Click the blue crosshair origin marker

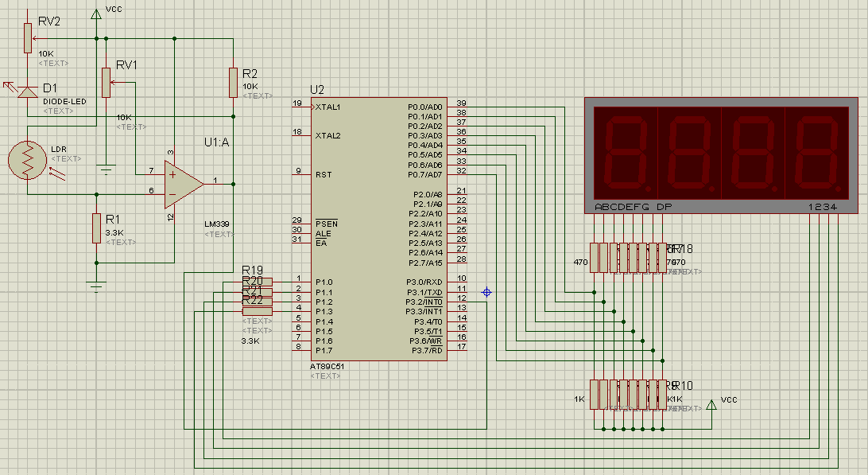486,292
